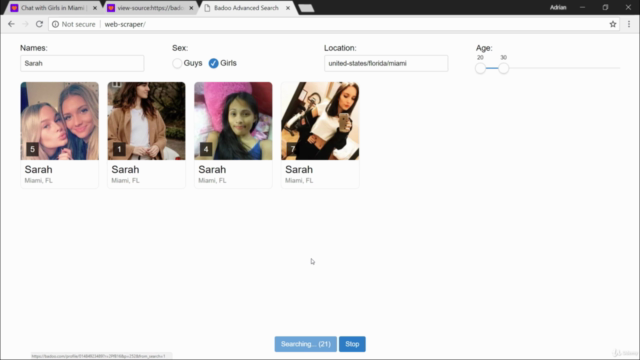
Task: Click the age slider track beyond 30
Action: click(x=564, y=68)
